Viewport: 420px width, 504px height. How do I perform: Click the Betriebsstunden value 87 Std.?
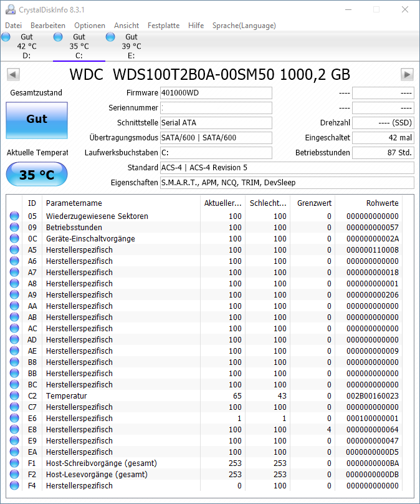tap(383, 153)
